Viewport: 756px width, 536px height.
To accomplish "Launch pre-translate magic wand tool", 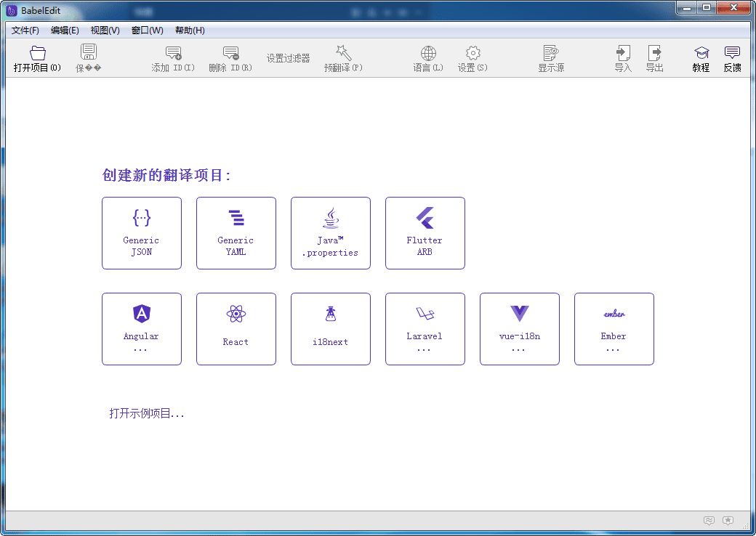I will coord(343,52).
